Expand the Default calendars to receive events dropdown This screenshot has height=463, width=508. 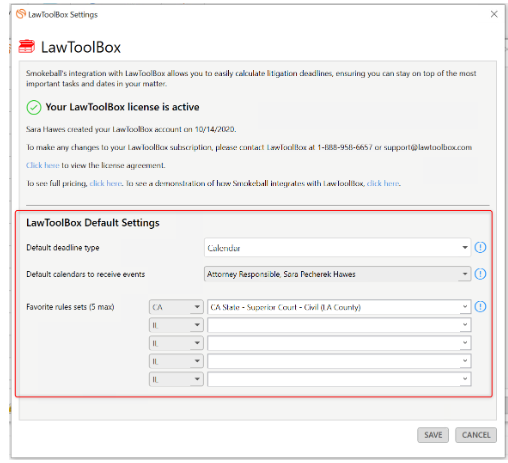(x=337, y=274)
